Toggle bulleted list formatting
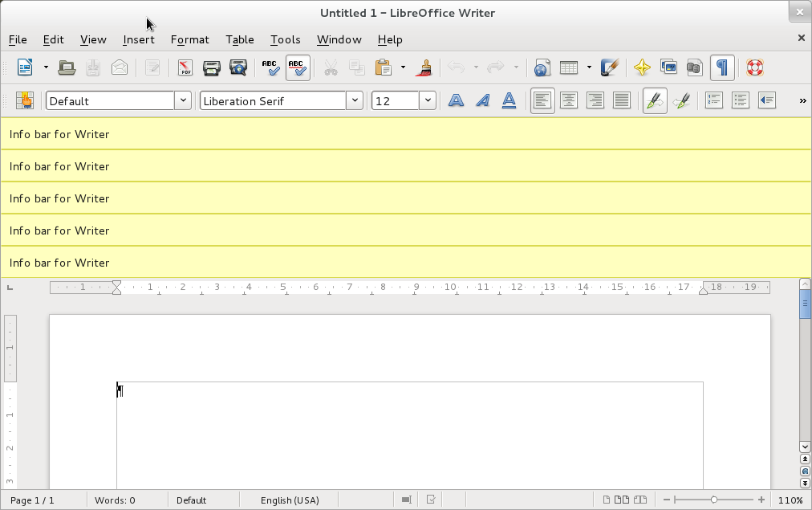Viewport: 812px width, 510px height. point(741,100)
